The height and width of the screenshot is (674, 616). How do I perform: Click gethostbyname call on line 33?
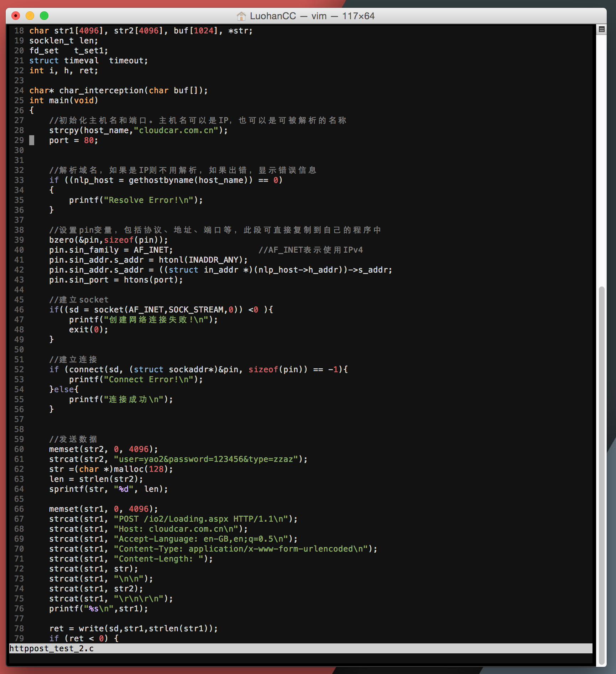click(x=161, y=180)
